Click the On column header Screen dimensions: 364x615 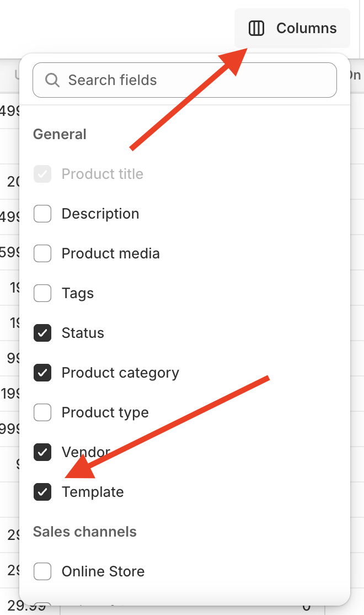coord(356,74)
